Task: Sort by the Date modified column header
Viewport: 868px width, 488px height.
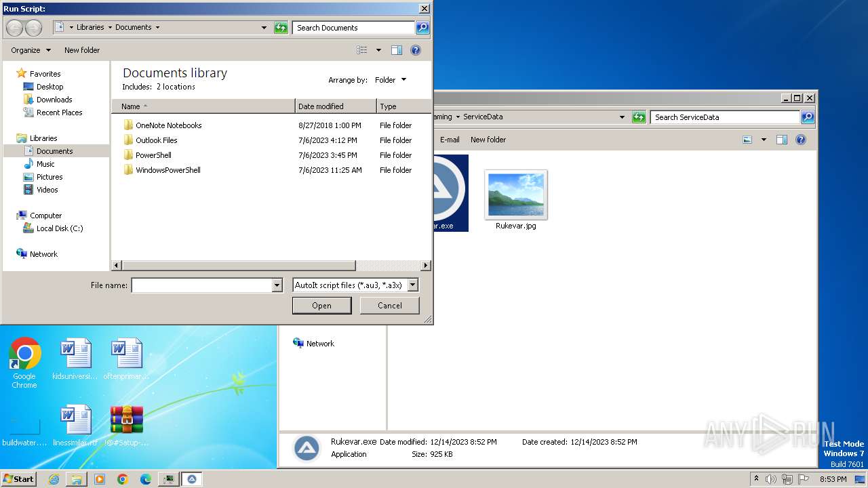Action: 336,106
